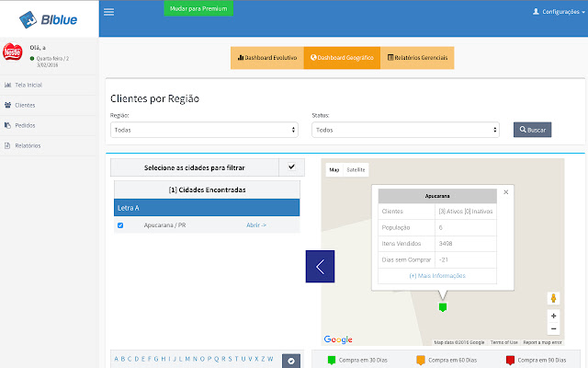The height and width of the screenshot is (368, 588).
Task: Toggle the select-all cities checkmark
Action: coord(291,167)
